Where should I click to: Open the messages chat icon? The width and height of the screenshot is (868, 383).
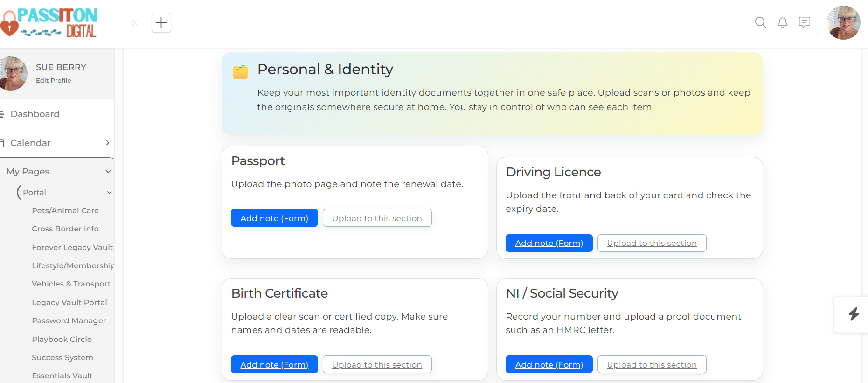(805, 22)
